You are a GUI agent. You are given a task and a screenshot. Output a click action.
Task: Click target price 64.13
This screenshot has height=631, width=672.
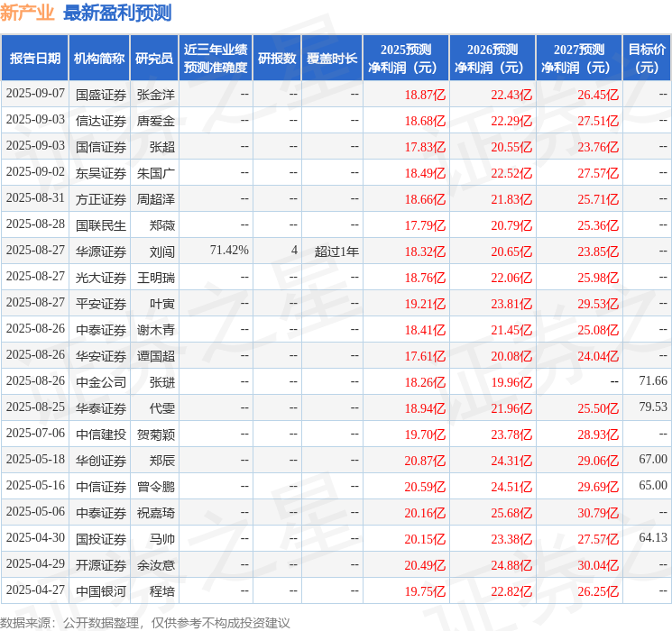[x=653, y=537]
